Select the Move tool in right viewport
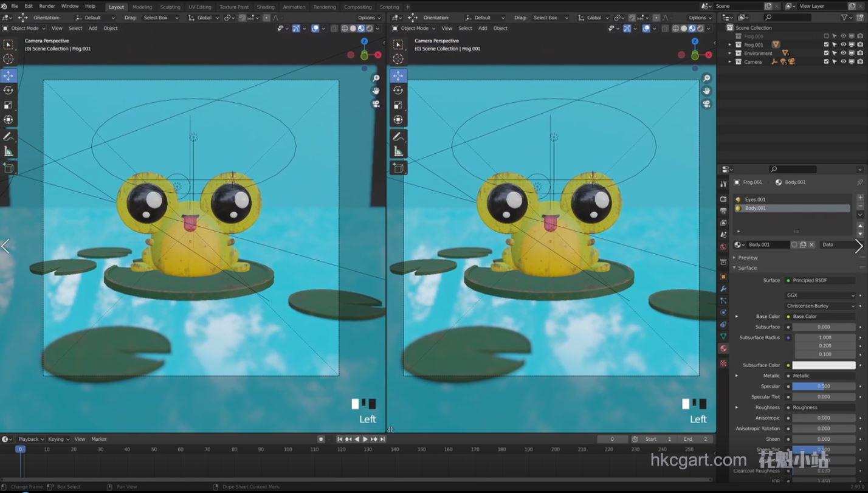The height and width of the screenshot is (493, 868). (x=398, y=75)
